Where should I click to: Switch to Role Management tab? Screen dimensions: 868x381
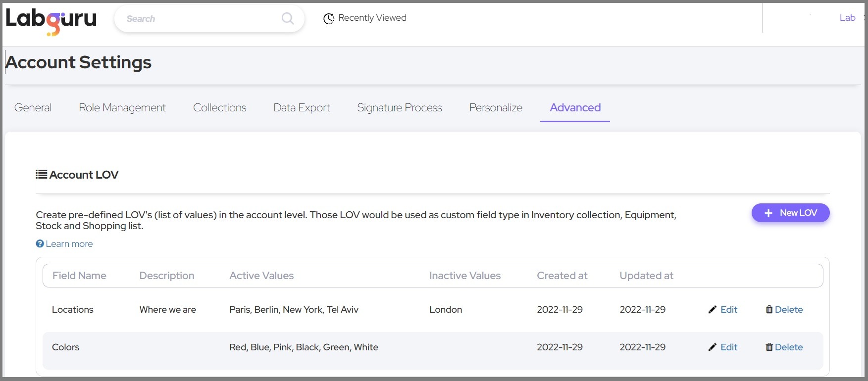coord(122,108)
